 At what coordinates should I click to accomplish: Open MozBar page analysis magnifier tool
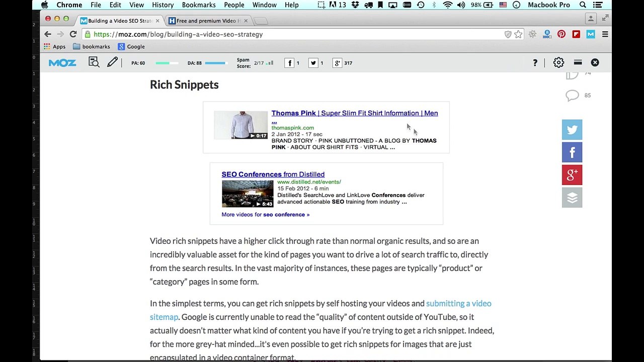(x=94, y=62)
